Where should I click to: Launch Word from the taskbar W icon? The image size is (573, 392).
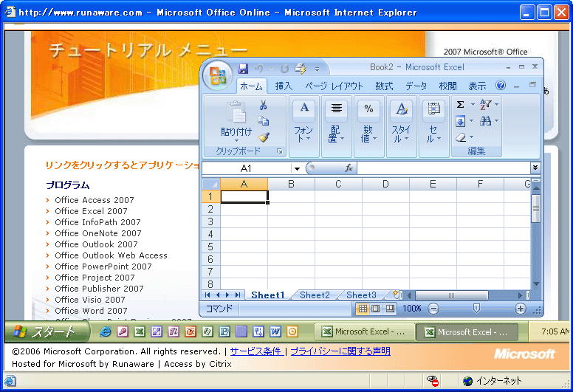275,331
